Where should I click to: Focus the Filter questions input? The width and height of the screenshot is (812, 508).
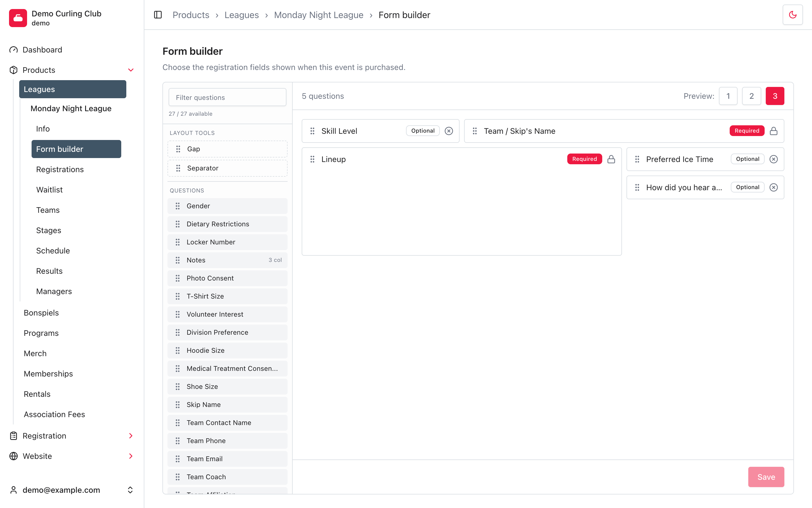228,97
